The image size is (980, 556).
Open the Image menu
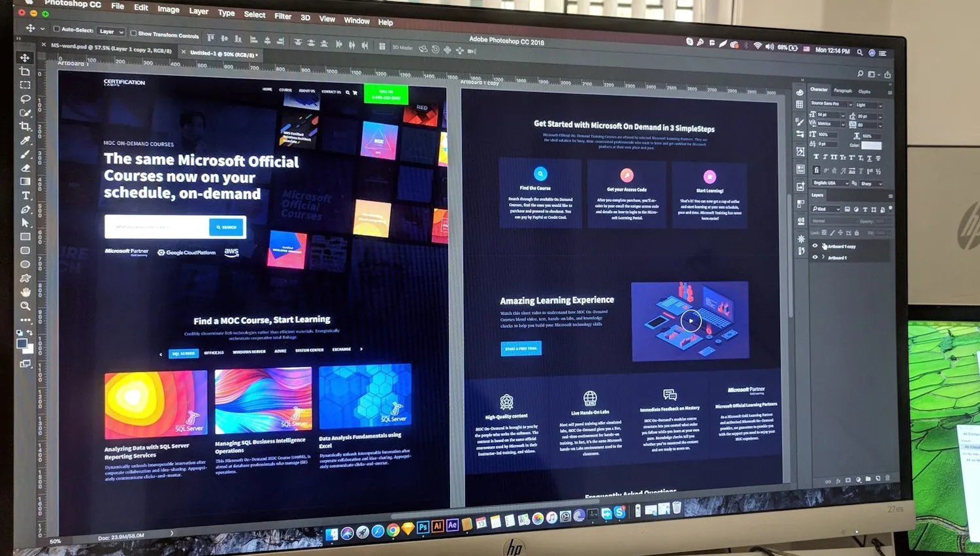(168, 9)
